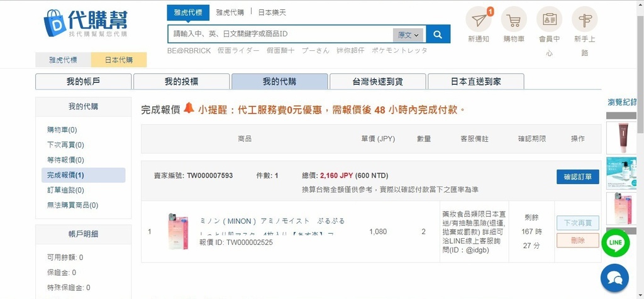Click 可用餘額: 0 in 帳戶明細
Image resolution: width=644 pixels, height=299 pixels.
(65, 258)
